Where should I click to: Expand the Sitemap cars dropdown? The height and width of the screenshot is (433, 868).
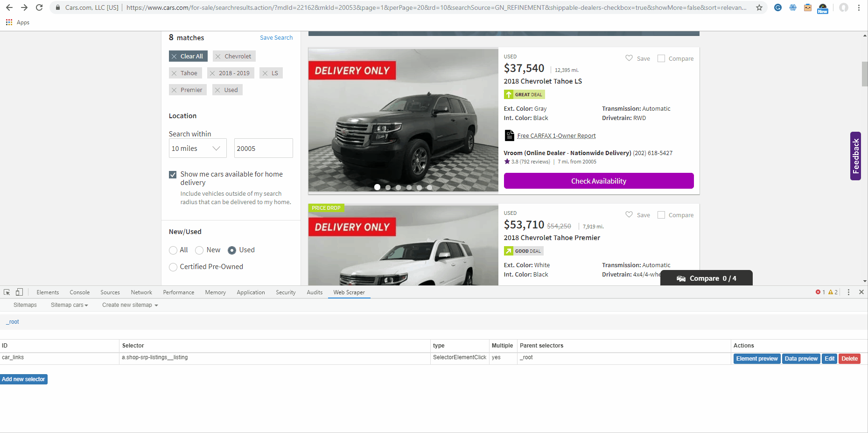70,305
